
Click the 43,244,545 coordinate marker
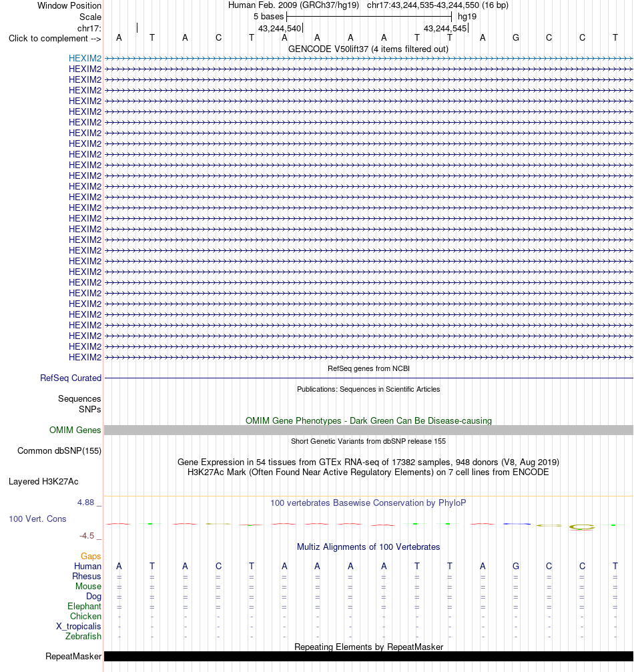(445, 28)
